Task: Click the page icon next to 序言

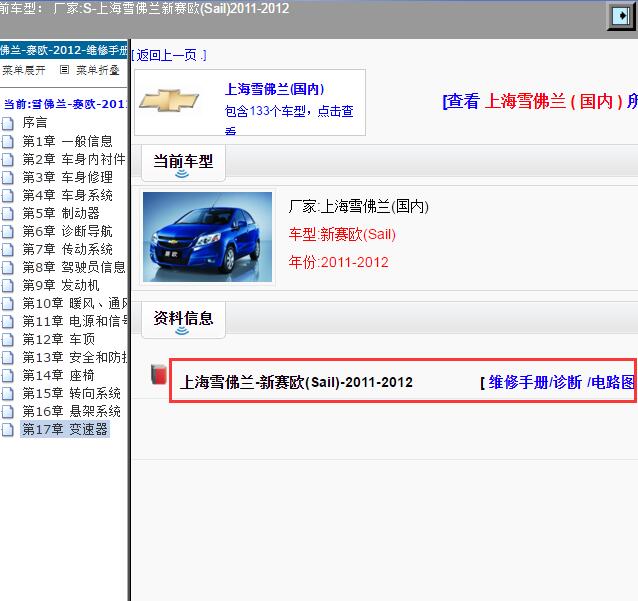Action: click(8, 123)
